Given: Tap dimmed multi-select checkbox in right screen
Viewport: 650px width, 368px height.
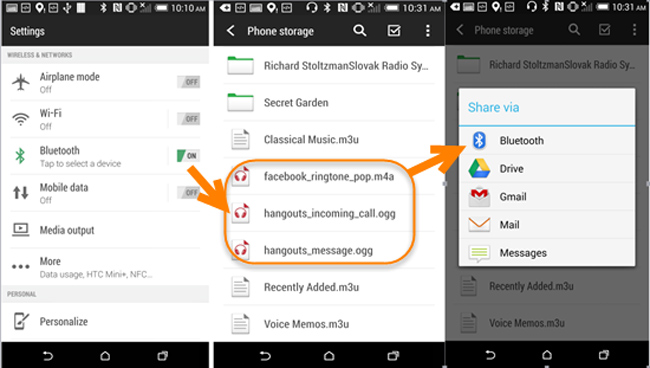Looking at the screenshot, I should pyautogui.click(x=604, y=29).
